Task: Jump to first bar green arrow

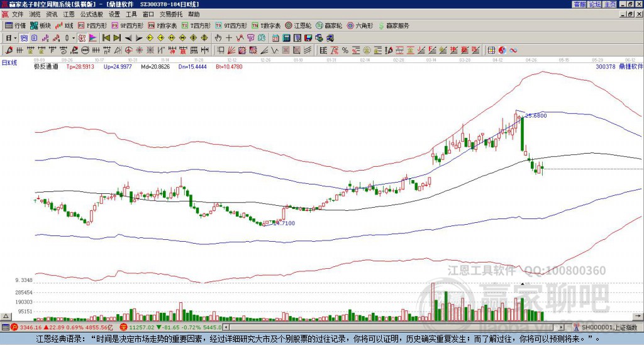Action: pyautogui.click(x=106, y=38)
